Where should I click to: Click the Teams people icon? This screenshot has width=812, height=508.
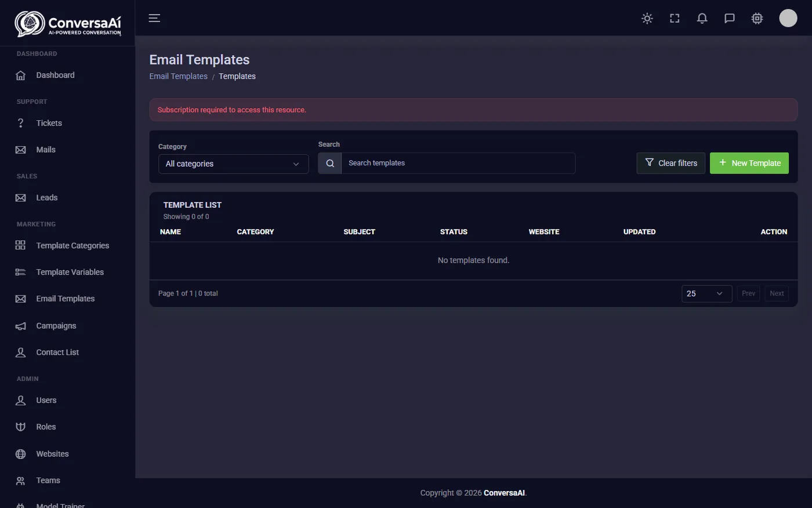click(x=20, y=481)
